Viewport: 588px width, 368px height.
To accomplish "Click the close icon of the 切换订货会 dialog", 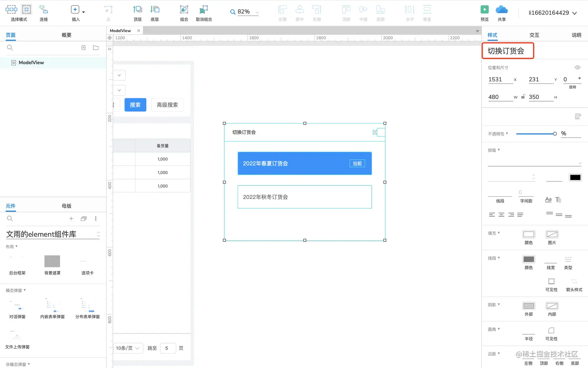I will pos(375,132).
